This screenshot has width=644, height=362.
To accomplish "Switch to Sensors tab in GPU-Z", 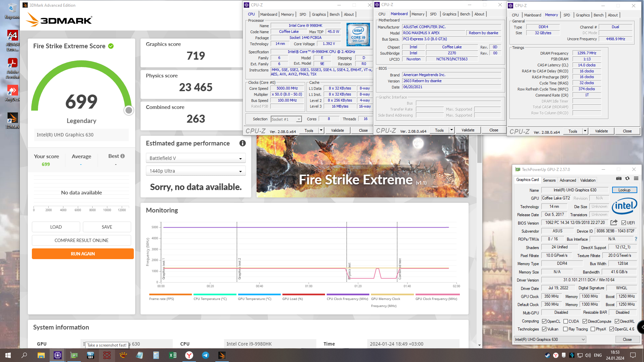I will click(x=549, y=180).
